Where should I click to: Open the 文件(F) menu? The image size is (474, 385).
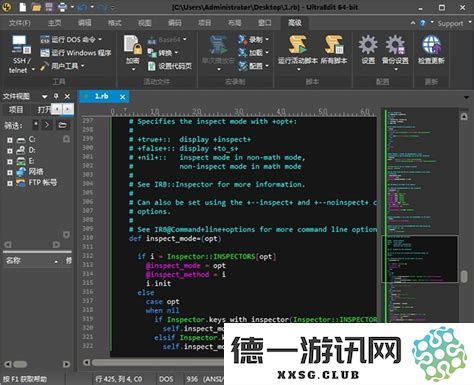click(x=20, y=23)
